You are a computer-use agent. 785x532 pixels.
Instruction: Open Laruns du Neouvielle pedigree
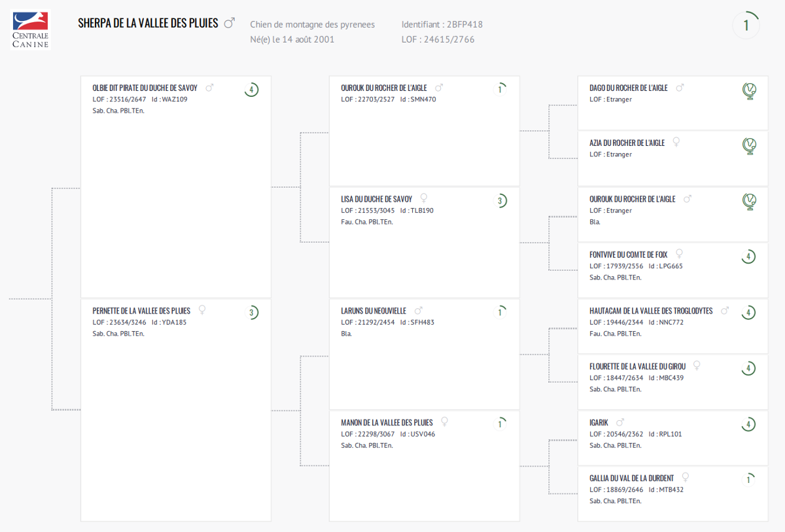point(374,311)
